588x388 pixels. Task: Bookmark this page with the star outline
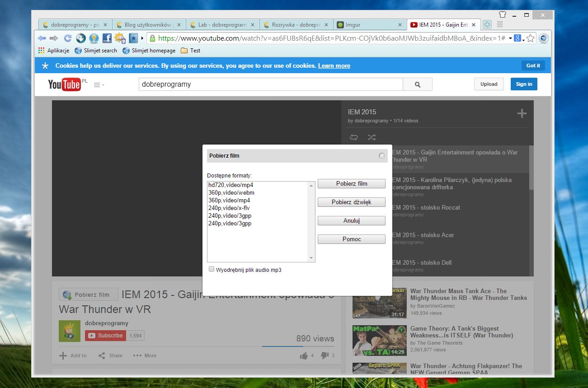point(531,38)
